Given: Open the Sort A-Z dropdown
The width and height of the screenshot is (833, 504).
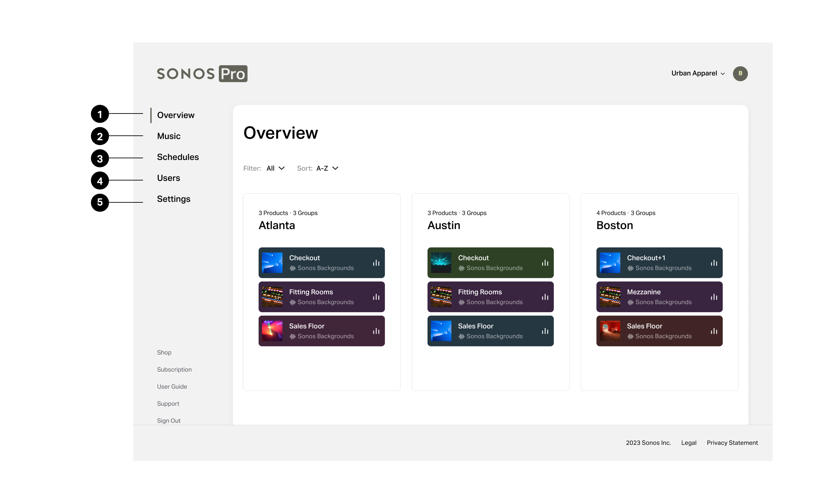Looking at the screenshot, I should [327, 168].
